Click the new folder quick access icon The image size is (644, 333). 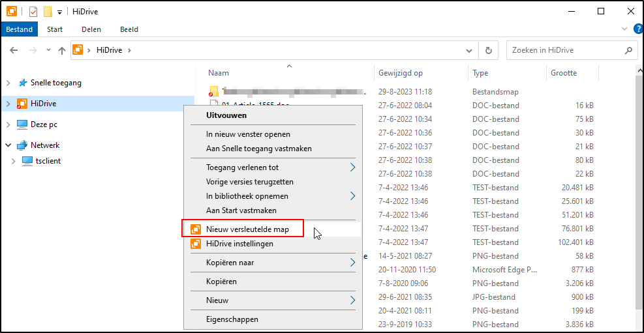(x=48, y=12)
